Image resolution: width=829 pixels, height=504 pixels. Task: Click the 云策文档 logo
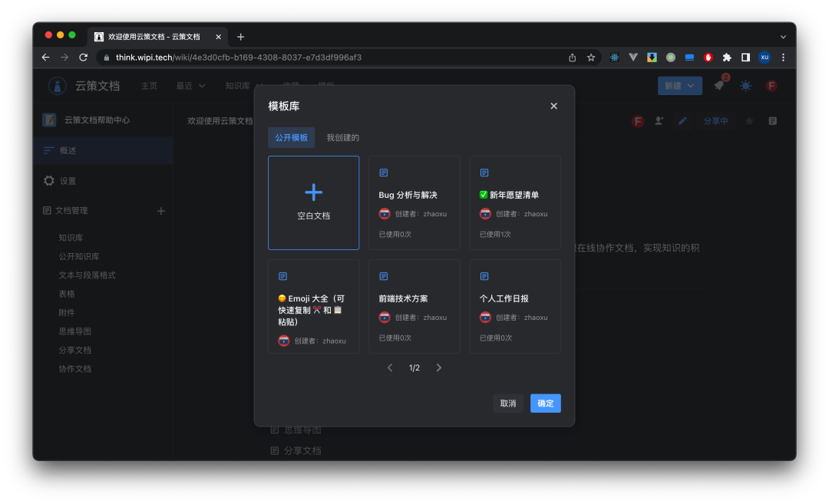click(x=84, y=86)
